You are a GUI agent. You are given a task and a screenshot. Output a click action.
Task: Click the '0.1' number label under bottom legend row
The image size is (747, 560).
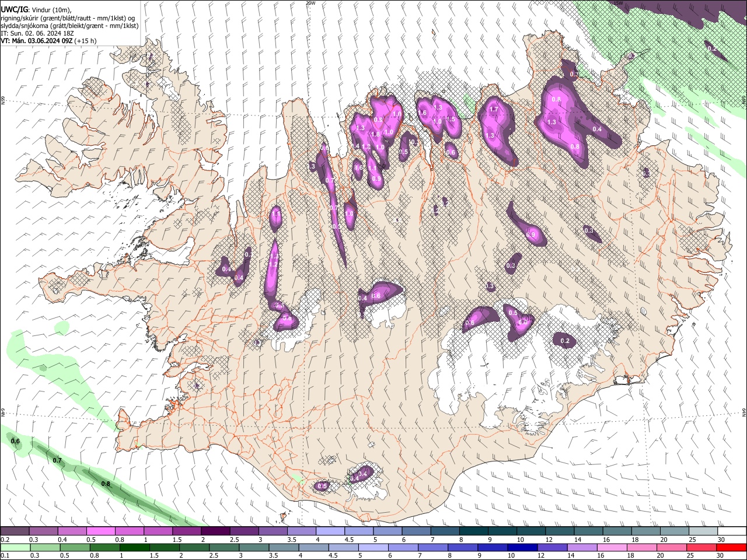coord(5,555)
